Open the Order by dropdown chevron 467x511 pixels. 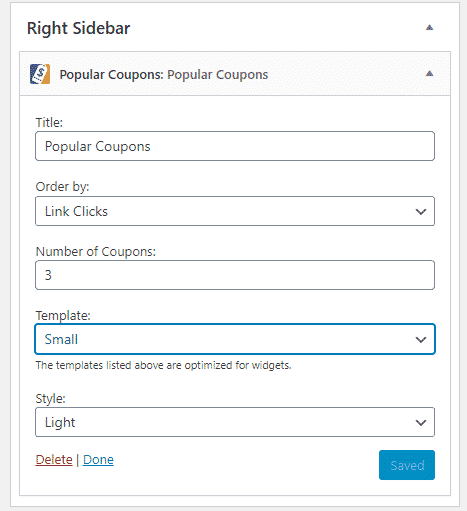pyautogui.click(x=421, y=211)
